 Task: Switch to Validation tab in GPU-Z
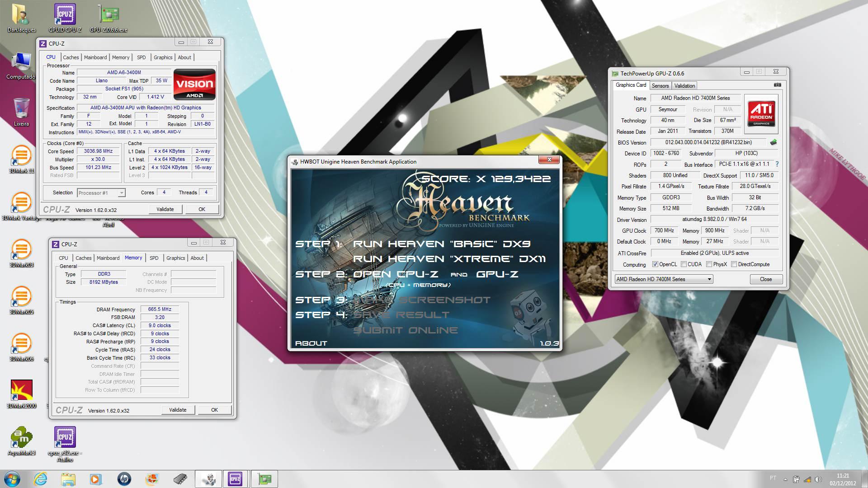click(684, 85)
